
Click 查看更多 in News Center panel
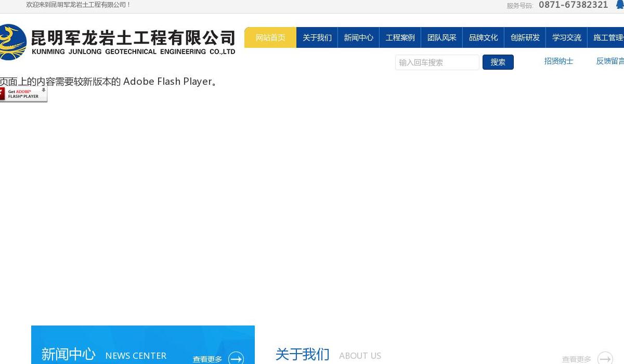tap(207, 359)
